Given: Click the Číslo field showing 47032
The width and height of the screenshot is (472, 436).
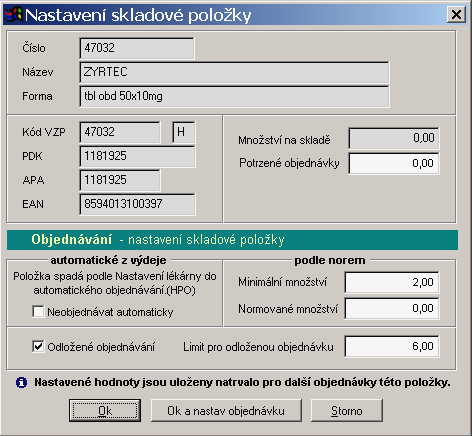Looking at the screenshot, I should click(137, 48).
